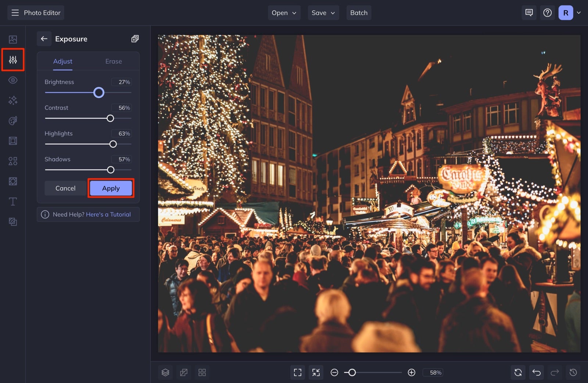Select the Text tool in sidebar
588x383 pixels.
[x=13, y=201]
